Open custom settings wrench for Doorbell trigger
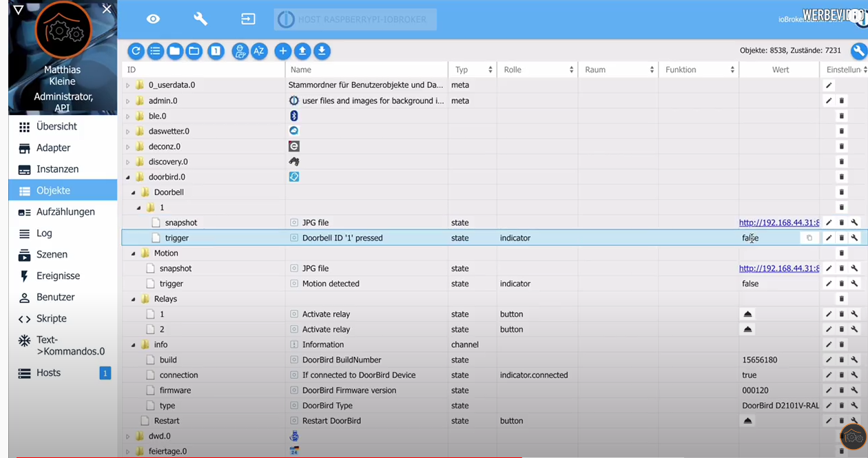 coord(854,238)
